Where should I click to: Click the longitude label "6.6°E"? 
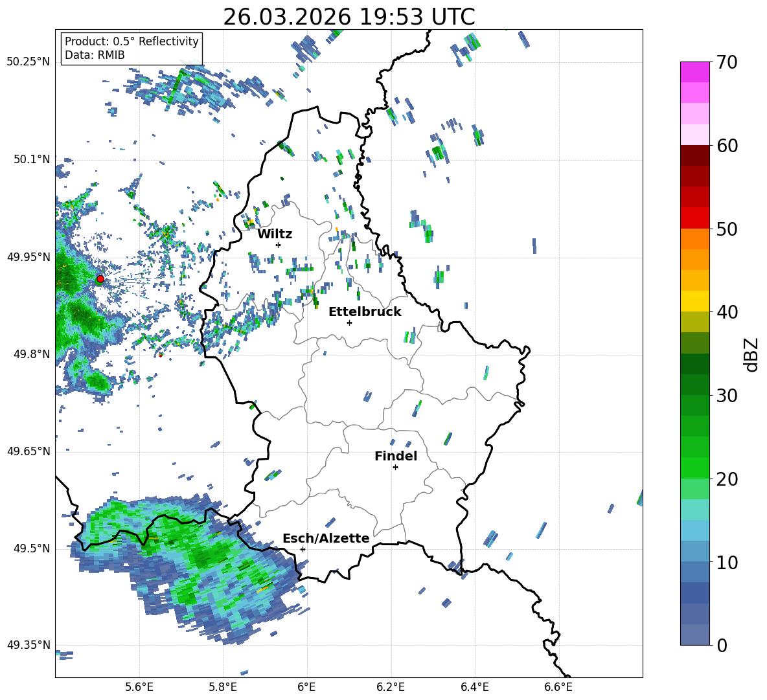pos(558,687)
